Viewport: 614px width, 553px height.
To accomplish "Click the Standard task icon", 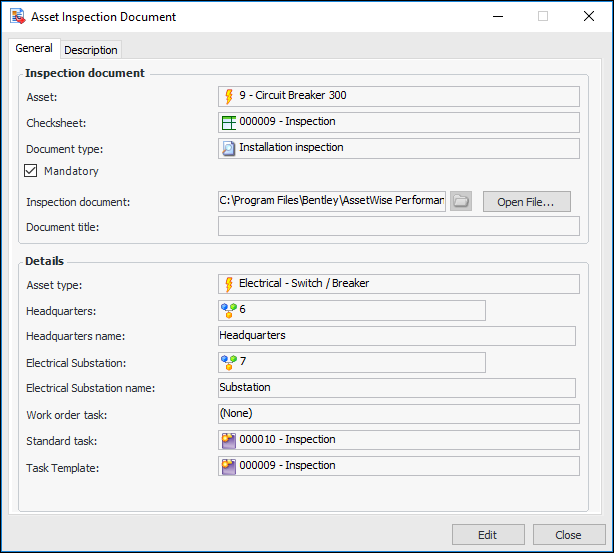I will (229, 440).
